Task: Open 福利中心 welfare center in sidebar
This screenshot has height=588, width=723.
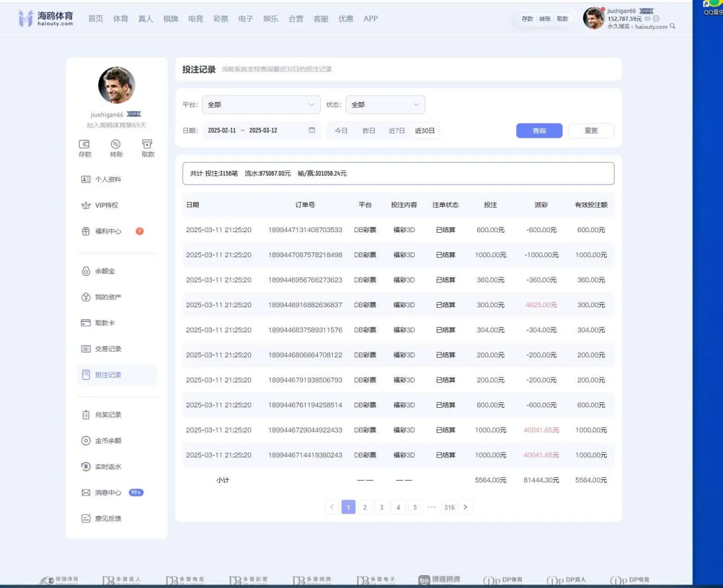Action: click(x=107, y=232)
